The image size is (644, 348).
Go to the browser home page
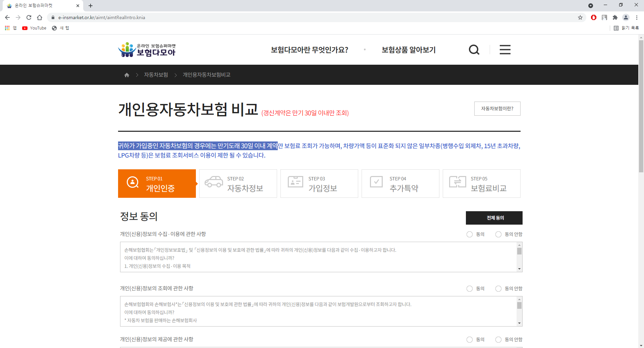click(x=40, y=17)
